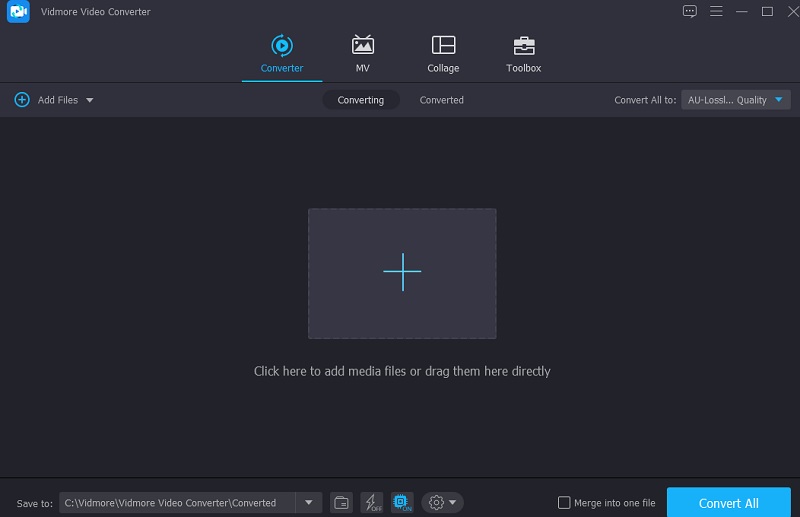Open the Toolbox section

coord(523,53)
